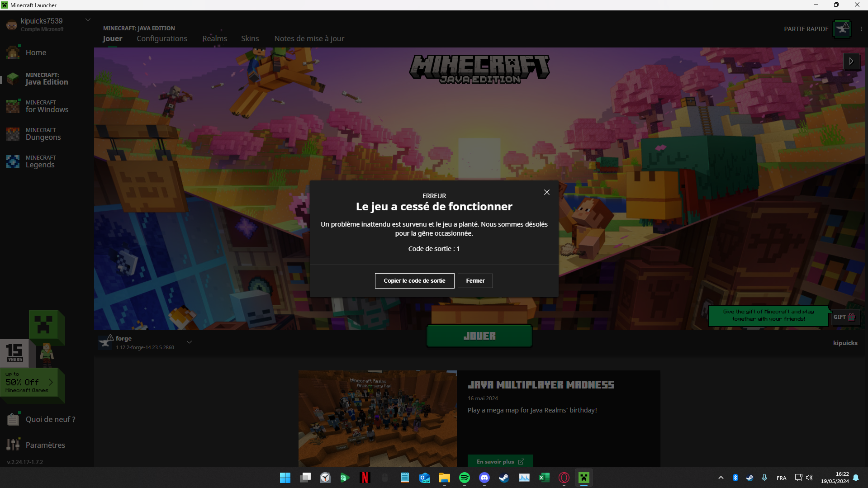
Task: Open Outlook from the taskbar
Action: click(x=425, y=478)
